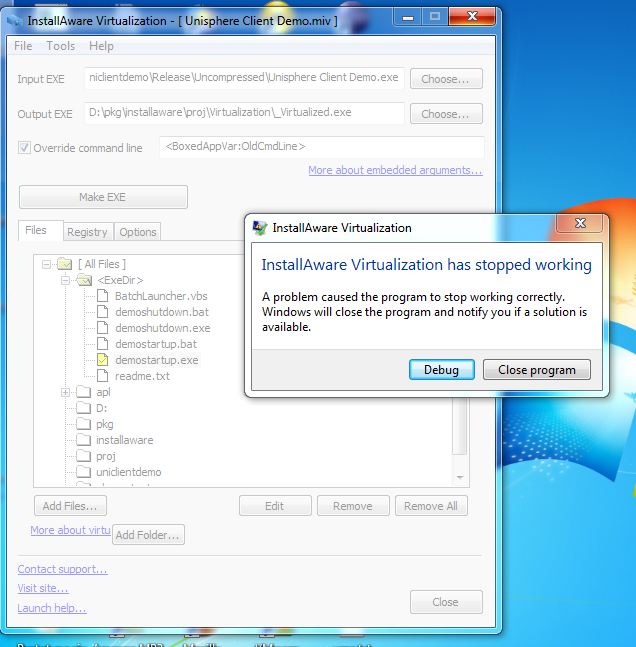
Task: Click Close program in crash dialog
Action: (537, 370)
